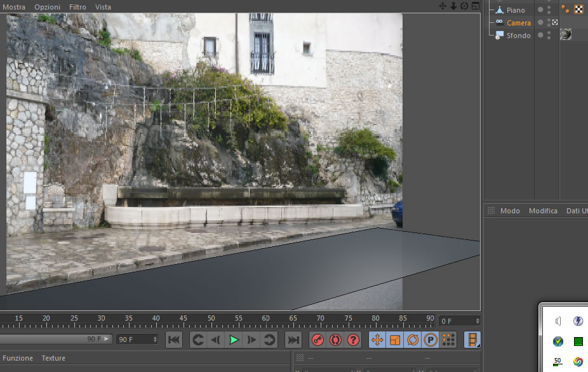Toggle Position keyframe move icon
This screenshot has width=588, height=372.
[377, 340]
